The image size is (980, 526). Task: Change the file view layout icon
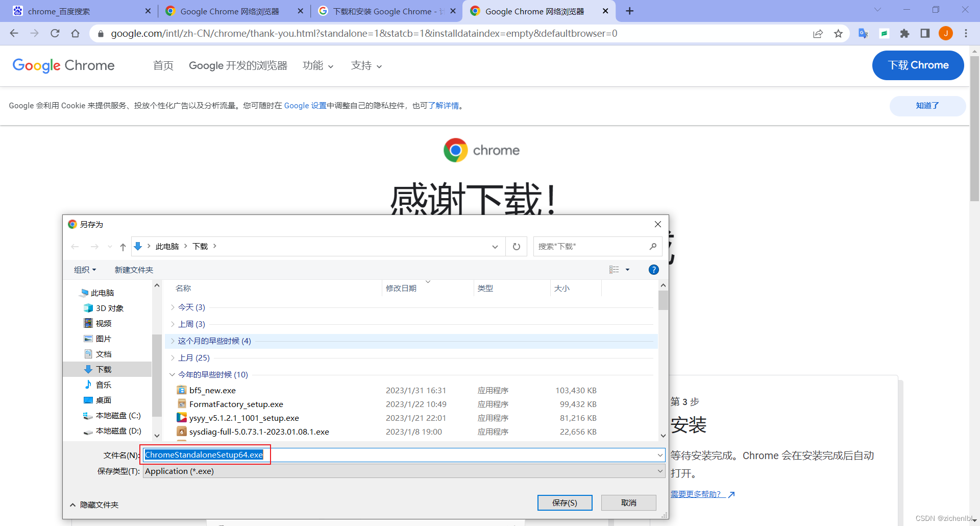click(614, 270)
